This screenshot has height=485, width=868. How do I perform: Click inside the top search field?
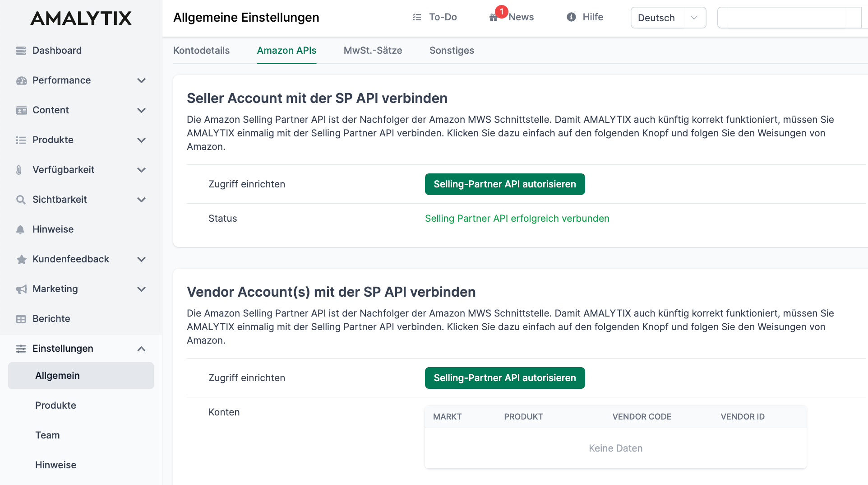790,17
